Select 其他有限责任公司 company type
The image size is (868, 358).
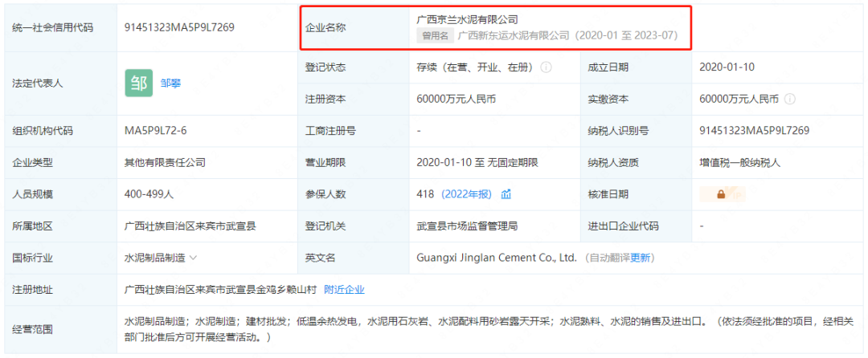165,162
